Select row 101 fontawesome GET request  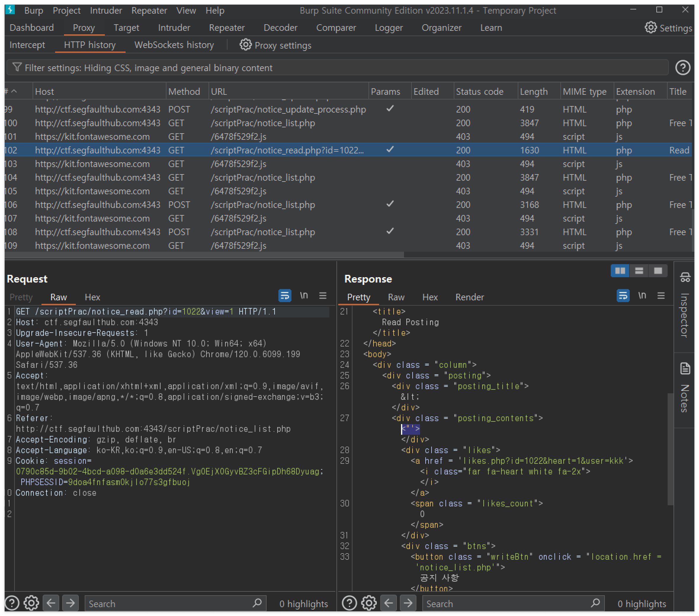tap(348, 137)
